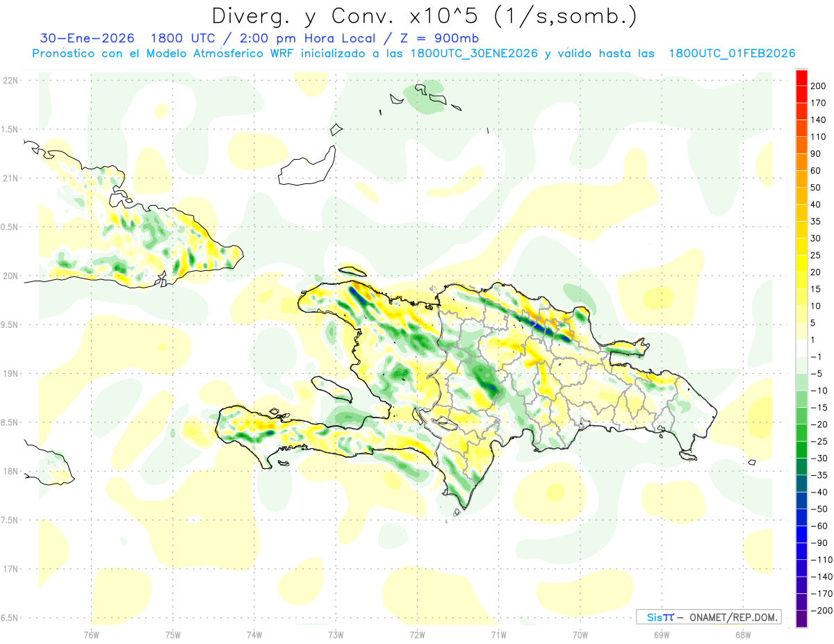Click the "74W" longitude label
Image resolution: width=834 pixels, height=644 pixels.
254,634
